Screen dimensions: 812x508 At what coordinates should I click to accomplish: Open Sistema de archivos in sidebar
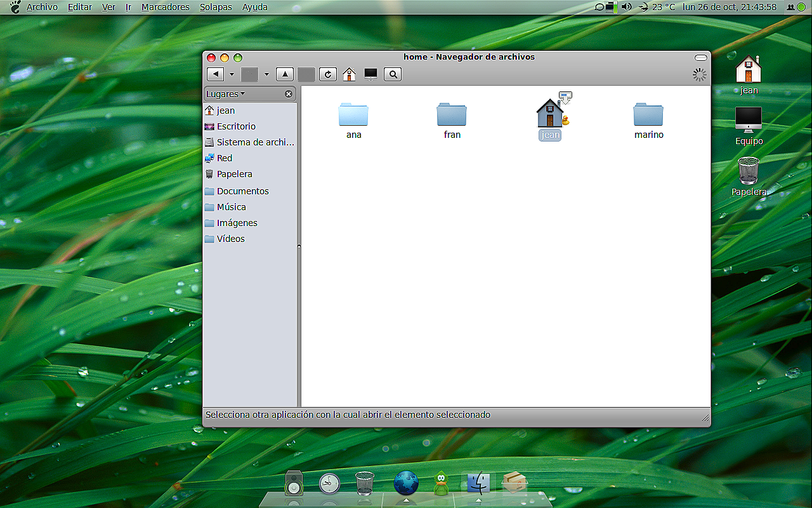click(250, 142)
